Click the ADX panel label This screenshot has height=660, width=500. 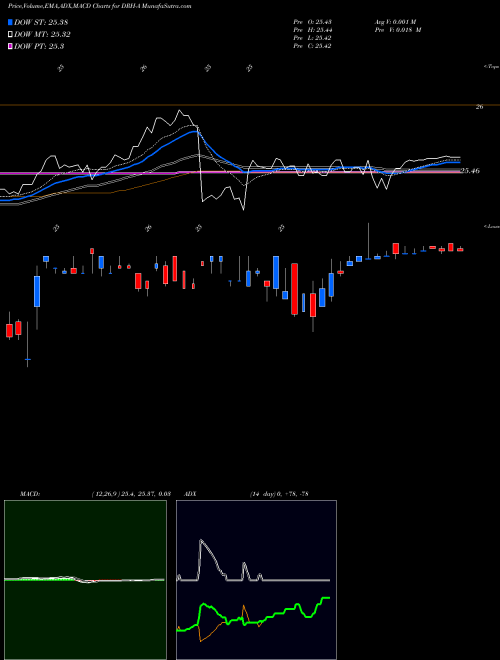190,494
